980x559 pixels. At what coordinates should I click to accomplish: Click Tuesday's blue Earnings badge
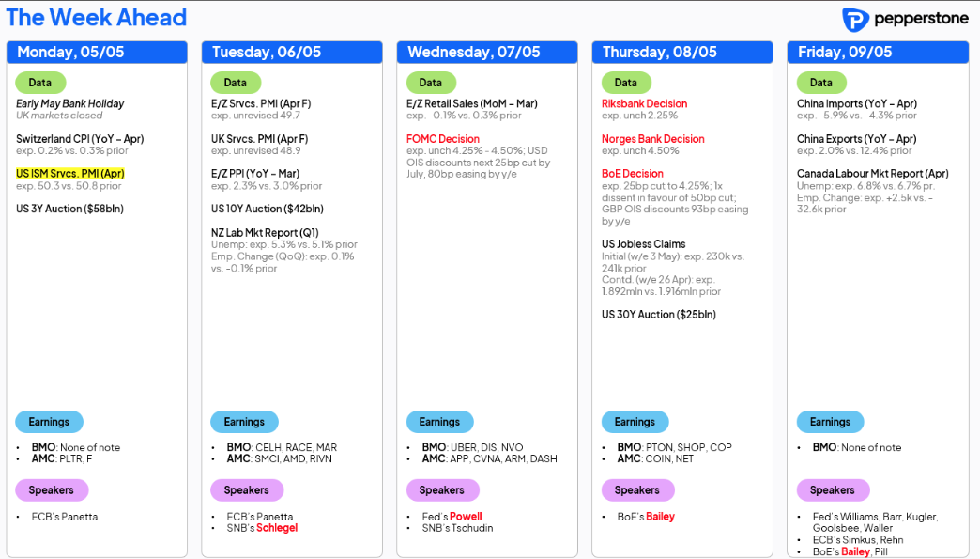pyautogui.click(x=244, y=422)
